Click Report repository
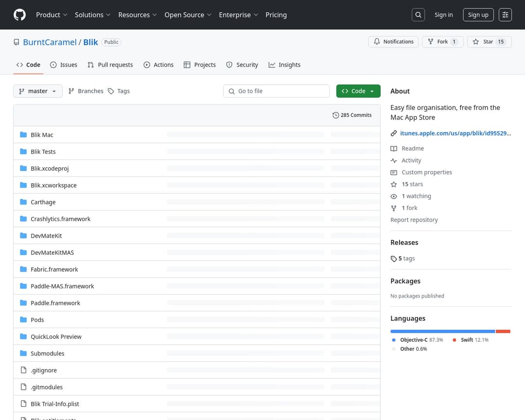 tap(414, 220)
